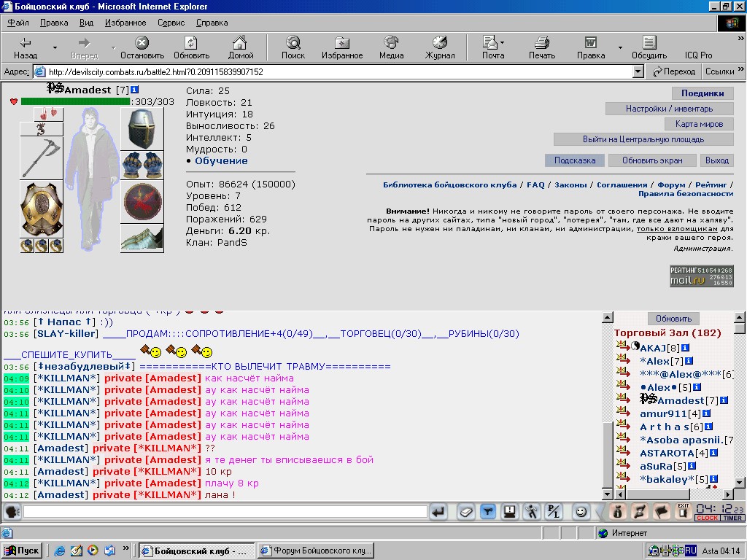Screen dimensions: 747x560
Task: Toggle the TIMER mode under the clock
Action: 732,518
